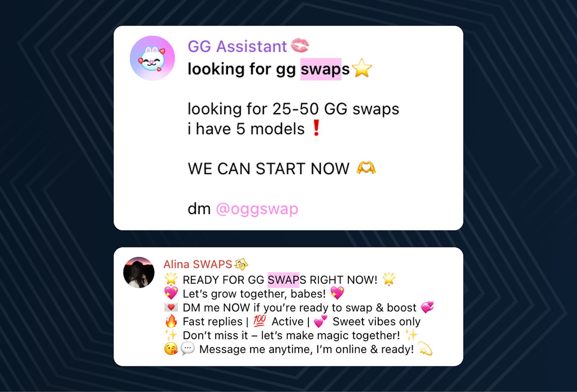
Task: Click the red exclamation mark emoji
Action: tap(316, 128)
